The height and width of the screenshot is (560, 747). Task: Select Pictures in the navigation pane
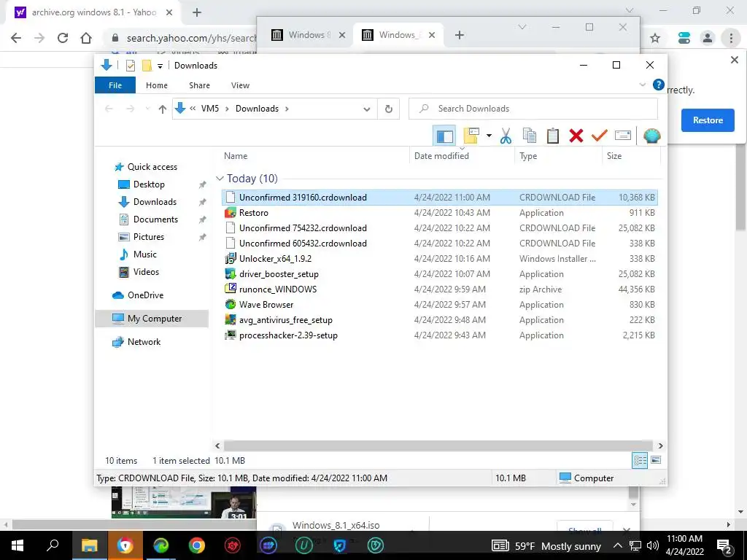[149, 237]
